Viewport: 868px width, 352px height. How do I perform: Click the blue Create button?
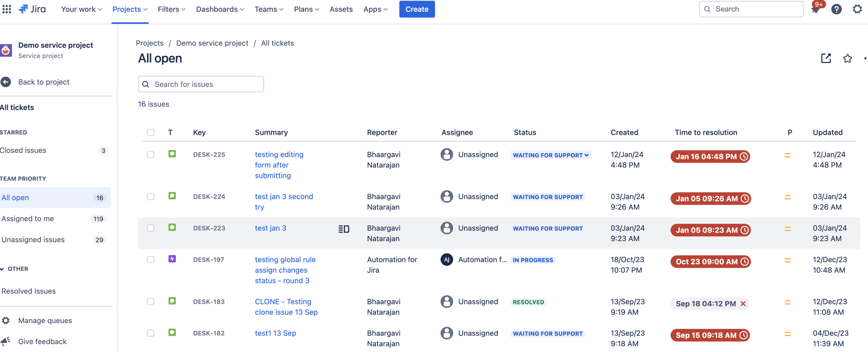(x=417, y=9)
